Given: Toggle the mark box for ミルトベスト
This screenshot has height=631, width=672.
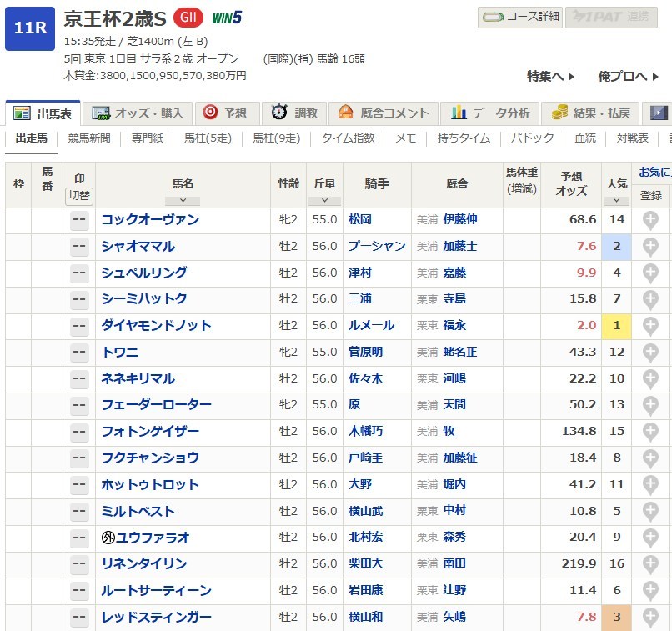Looking at the screenshot, I should (x=79, y=512).
